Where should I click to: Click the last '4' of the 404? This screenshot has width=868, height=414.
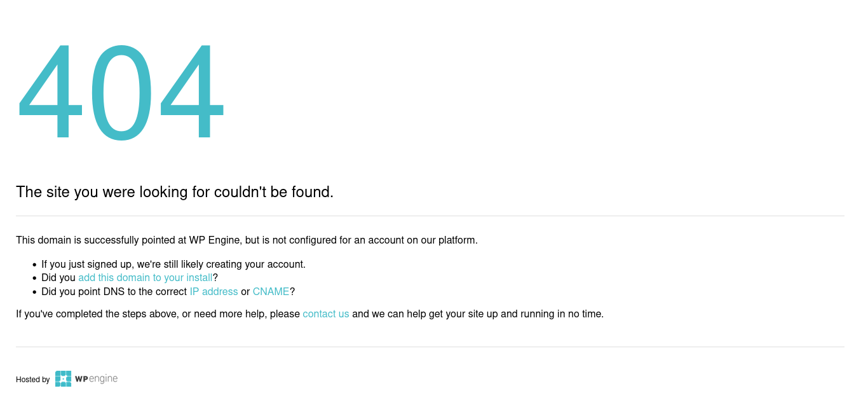coord(192,92)
